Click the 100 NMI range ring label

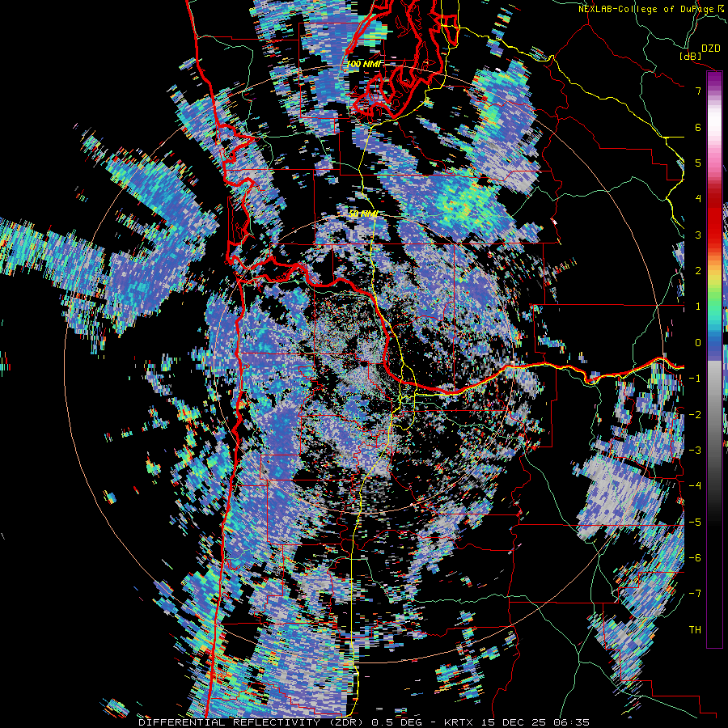365,64
